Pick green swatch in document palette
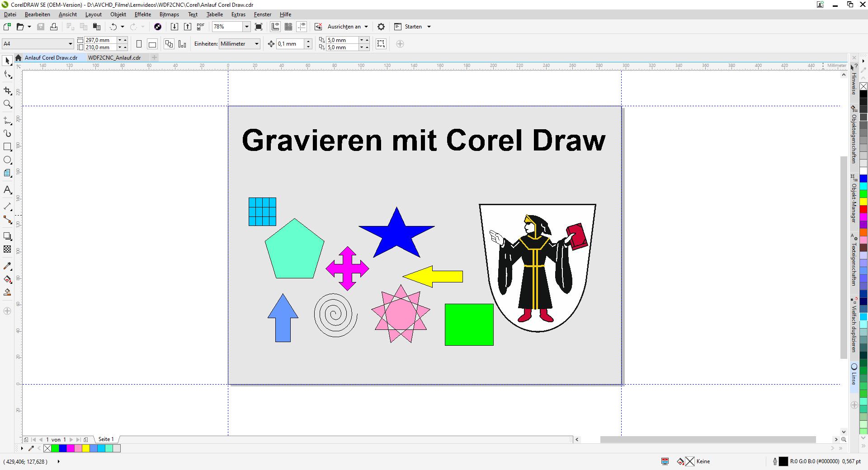The height and width of the screenshot is (470, 868). [55, 448]
